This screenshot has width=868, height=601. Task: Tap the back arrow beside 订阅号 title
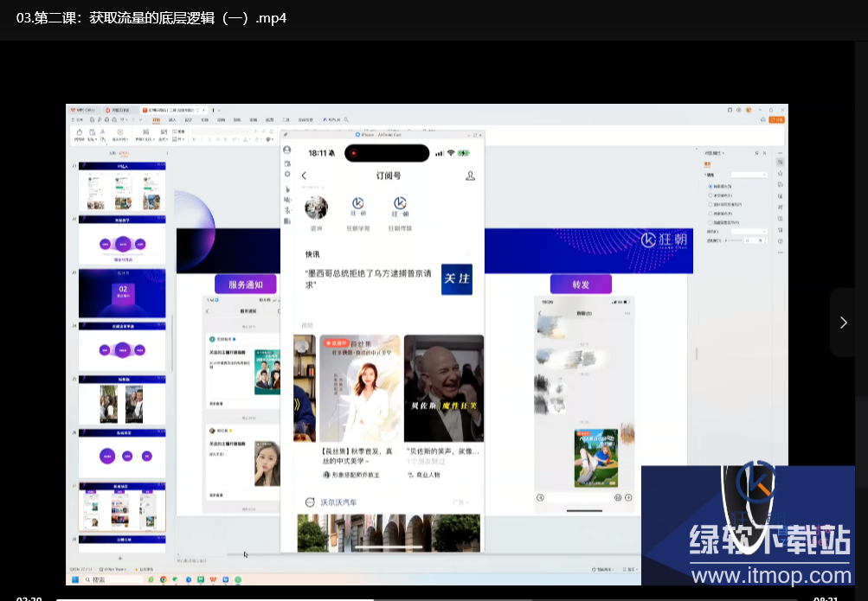click(304, 176)
